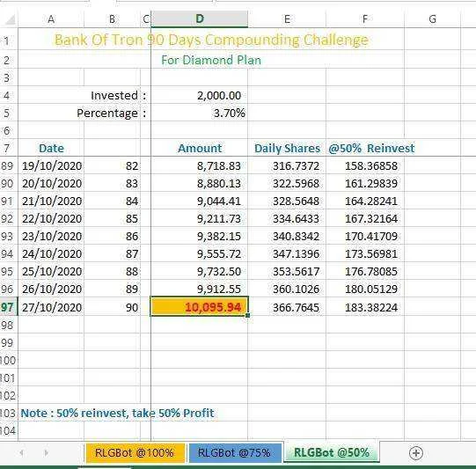
Task: Click the 'Invested :' label cell
Action: tap(119, 96)
